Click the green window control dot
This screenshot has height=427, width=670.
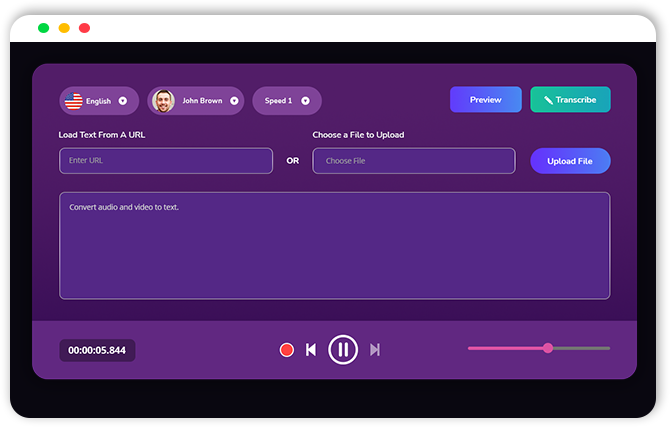[x=43, y=28]
